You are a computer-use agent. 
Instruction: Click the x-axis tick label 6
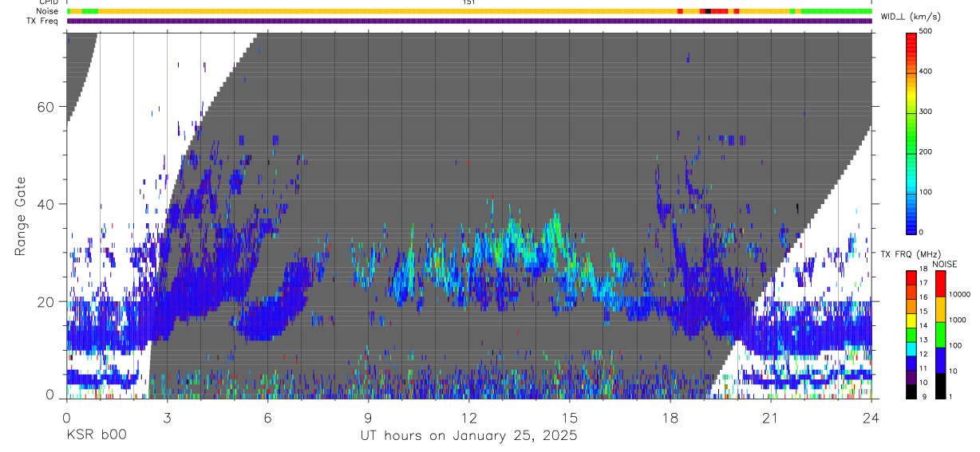click(267, 419)
